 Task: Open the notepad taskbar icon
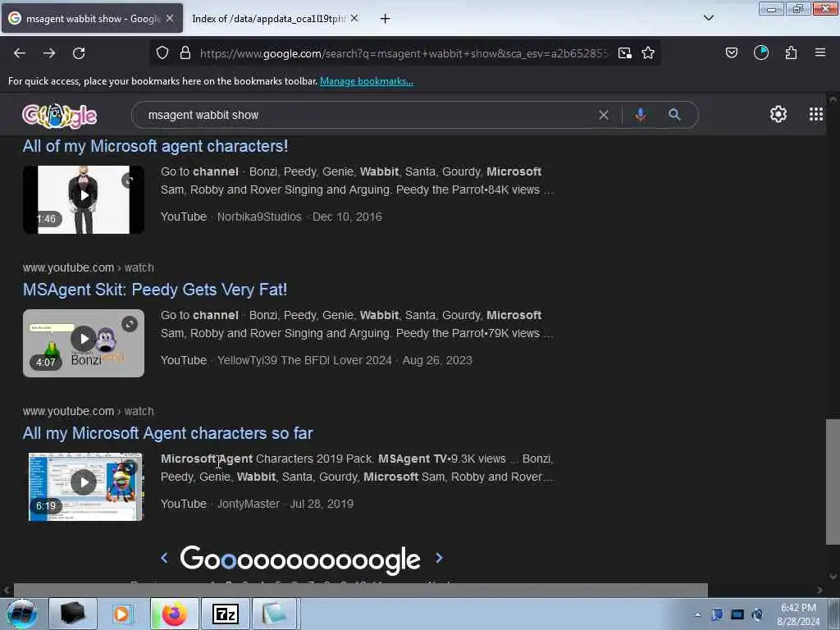(x=274, y=614)
